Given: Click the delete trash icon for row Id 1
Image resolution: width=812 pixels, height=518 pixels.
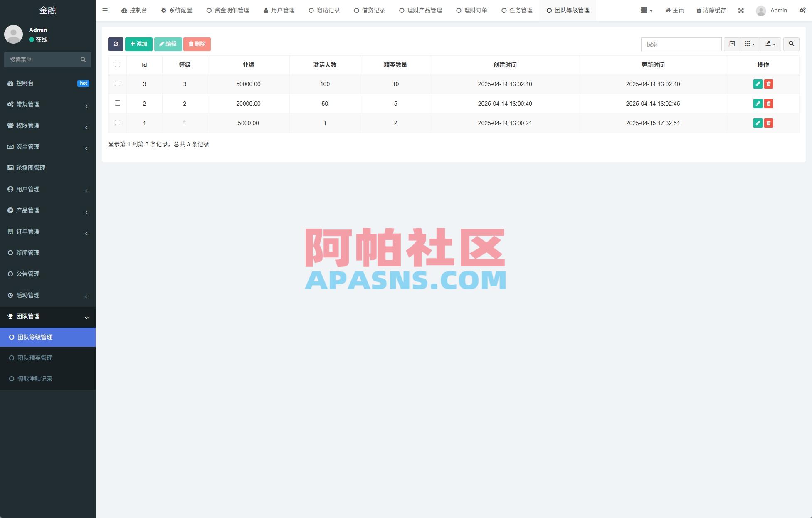Looking at the screenshot, I should coord(768,123).
